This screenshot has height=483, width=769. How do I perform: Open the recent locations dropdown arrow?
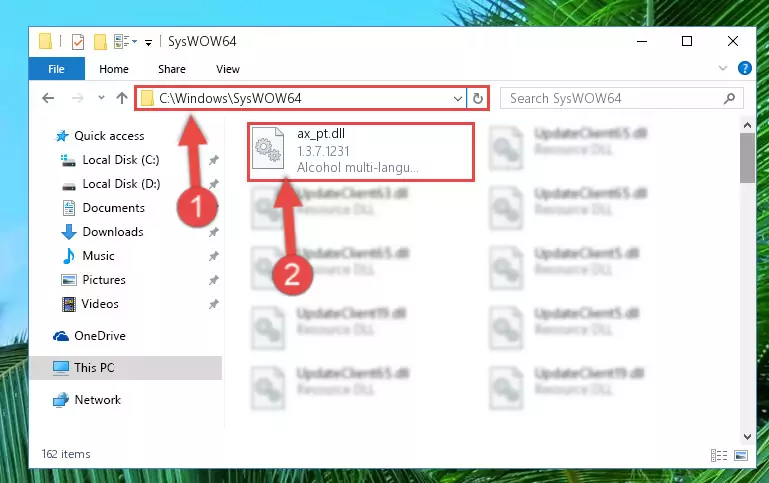point(101,98)
